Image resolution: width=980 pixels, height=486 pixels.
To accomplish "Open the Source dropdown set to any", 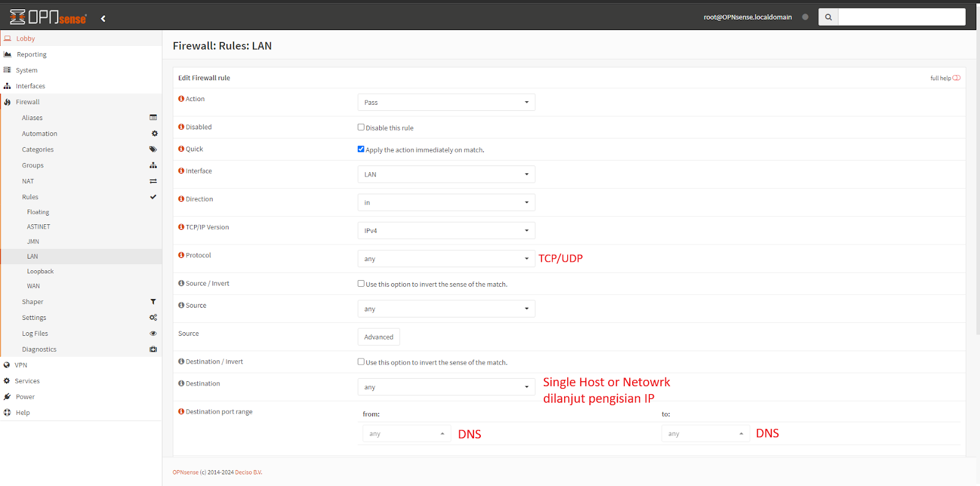I will pos(447,309).
